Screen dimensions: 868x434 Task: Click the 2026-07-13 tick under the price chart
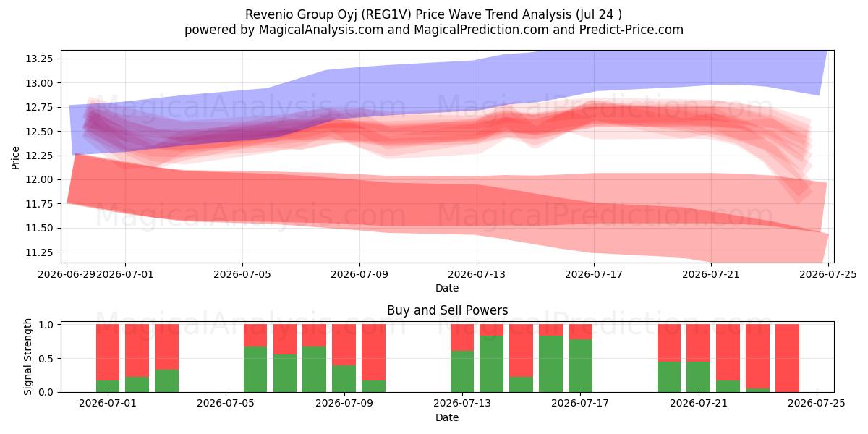[477, 274]
